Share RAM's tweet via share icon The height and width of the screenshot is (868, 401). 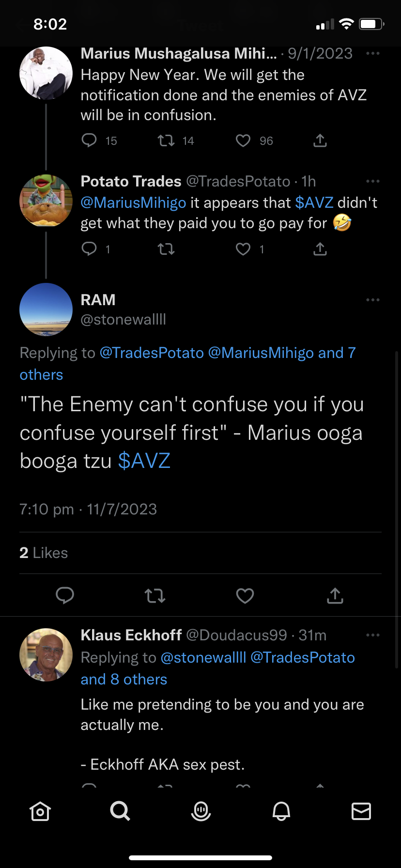pos(335,595)
